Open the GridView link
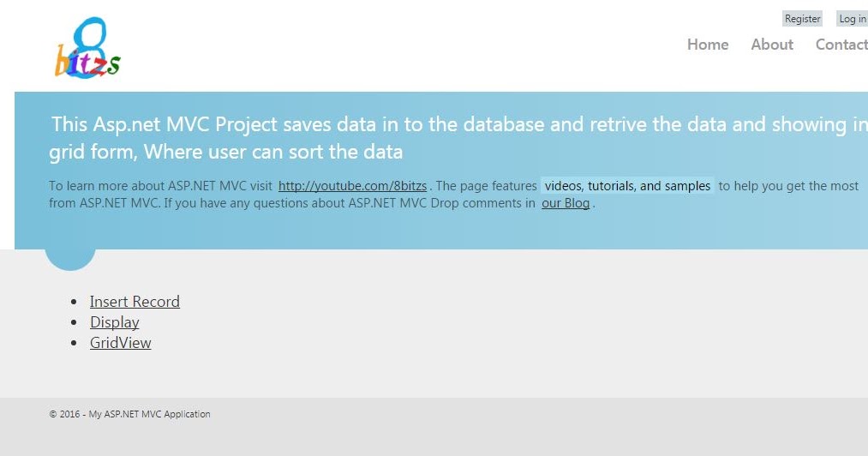The height and width of the screenshot is (456, 868). (x=120, y=343)
